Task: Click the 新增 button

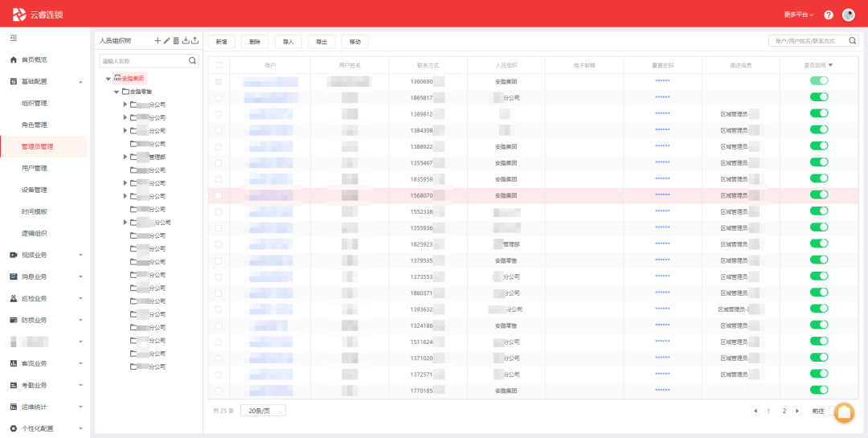Action: pos(221,41)
